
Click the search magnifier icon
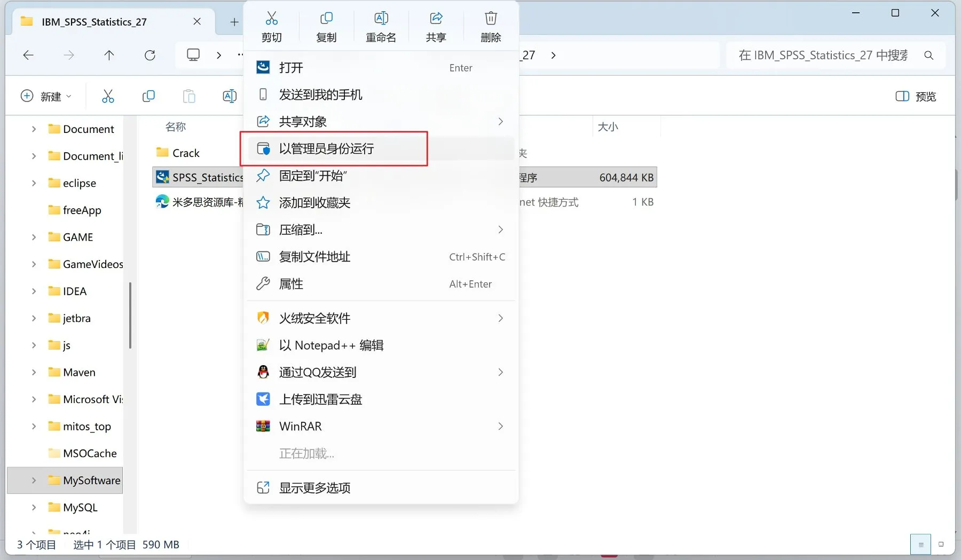click(929, 55)
